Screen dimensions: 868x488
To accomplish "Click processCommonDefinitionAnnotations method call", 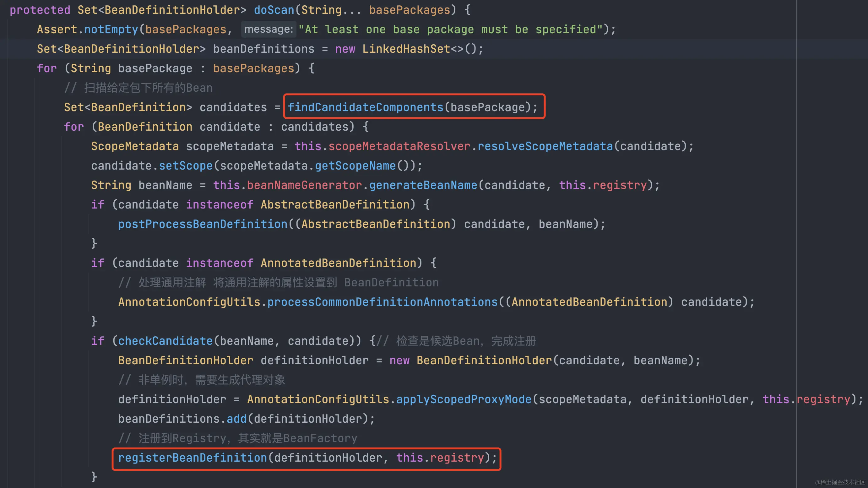I will (x=382, y=302).
